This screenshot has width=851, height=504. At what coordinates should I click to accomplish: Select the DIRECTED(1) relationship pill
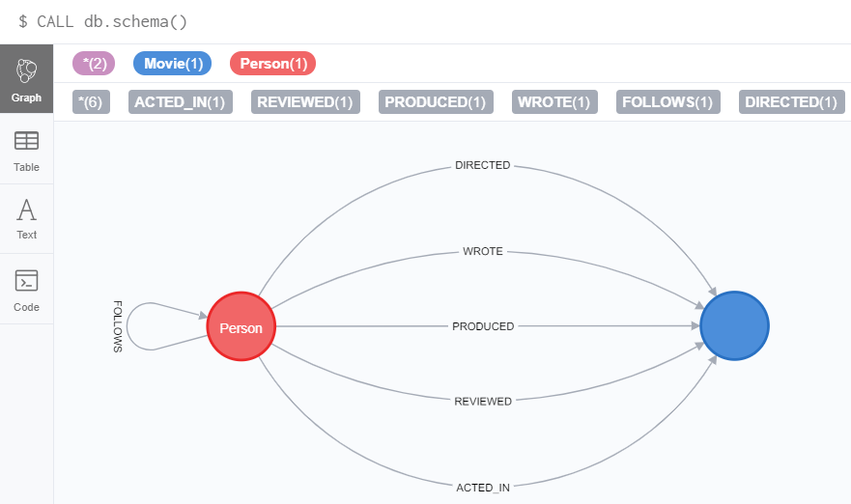(x=792, y=102)
